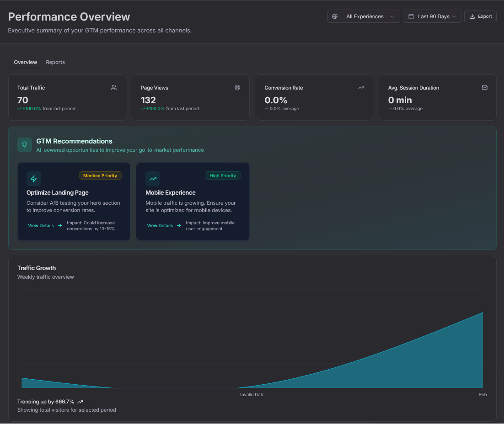Screen dimensions: 504x424
Task: Open View Details for Optimize Landing Page
Action: point(41,225)
